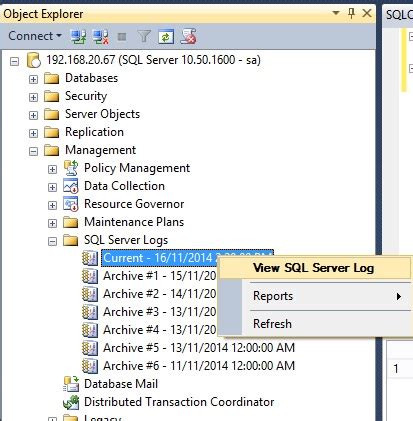Click the script delete toolbar icon
This screenshot has width=413, height=421.
(x=188, y=36)
